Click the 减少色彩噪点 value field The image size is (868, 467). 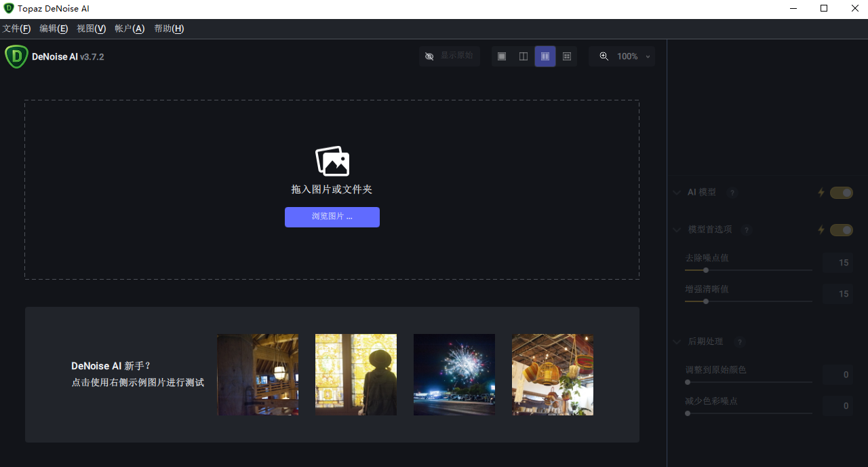click(x=837, y=406)
